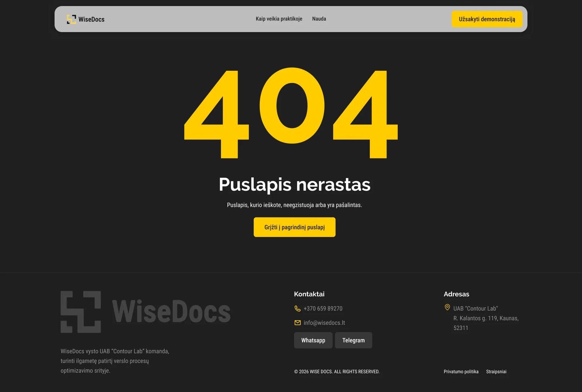Open the Privatumo politika link
The height and width of the screenshot is (392, 582).
click(x=461, y=372)
